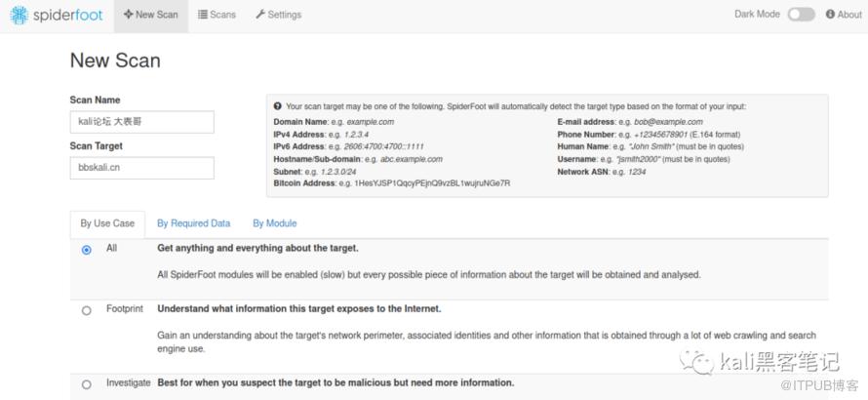Image resolution: width=868 pixels, height=400 pixels.
Task: Click the info icon in target hint box
Action: click(x=277, y=105)
